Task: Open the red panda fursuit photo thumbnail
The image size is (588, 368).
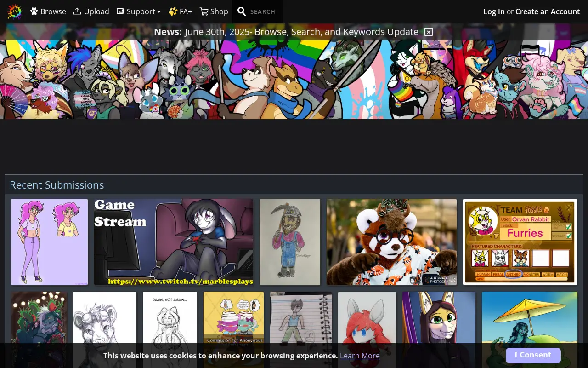Action: point(391,242)
